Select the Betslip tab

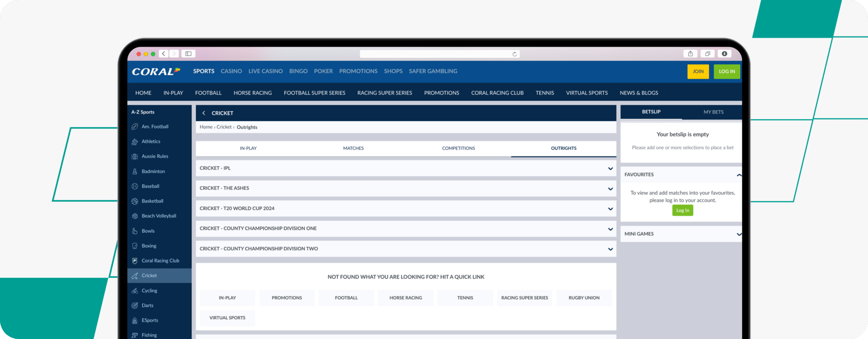[651, 112]
